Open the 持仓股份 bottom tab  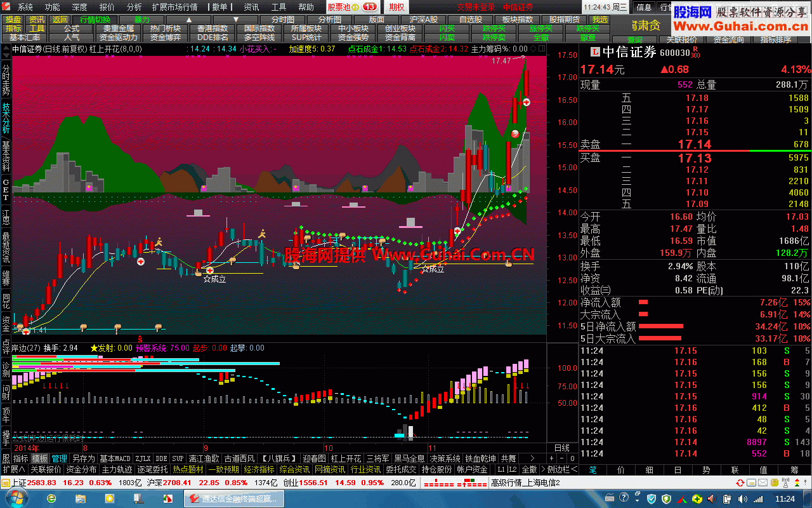point(437,469)
